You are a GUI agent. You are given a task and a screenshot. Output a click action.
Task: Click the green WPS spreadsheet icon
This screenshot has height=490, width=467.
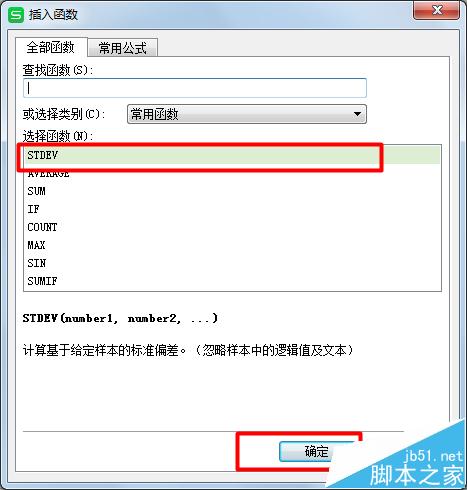click(16, 15)
